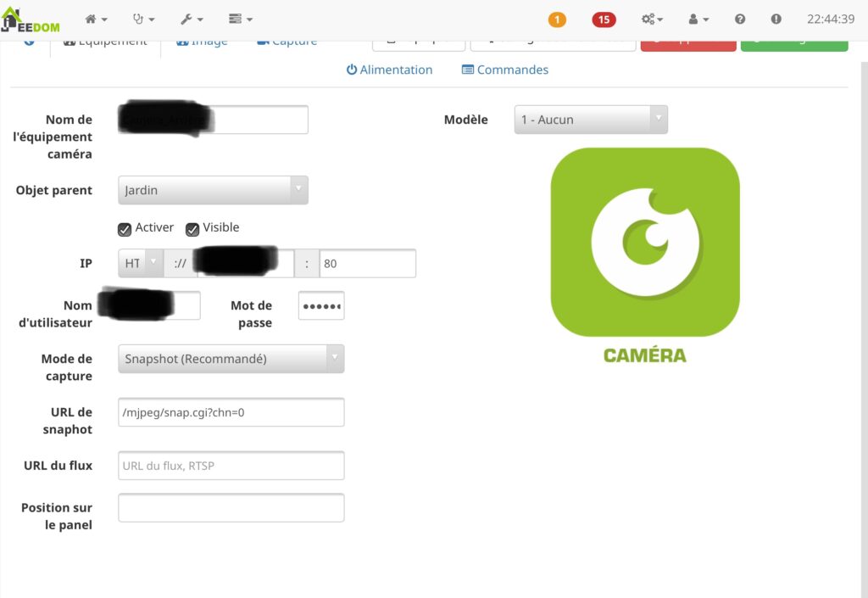This screenshot has width=868, height=598.
Task: Toggle the Activer checkbox
Action: coord(125,229)
